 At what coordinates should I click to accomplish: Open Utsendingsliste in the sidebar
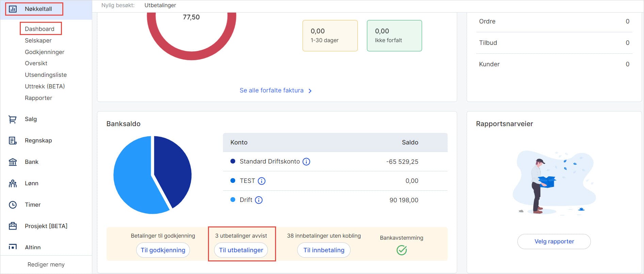pyautogui.click(x=46, y=75)
